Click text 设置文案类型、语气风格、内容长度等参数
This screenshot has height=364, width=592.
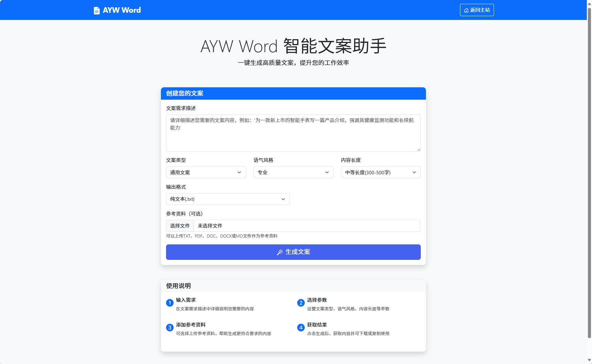tap(348, 309)
